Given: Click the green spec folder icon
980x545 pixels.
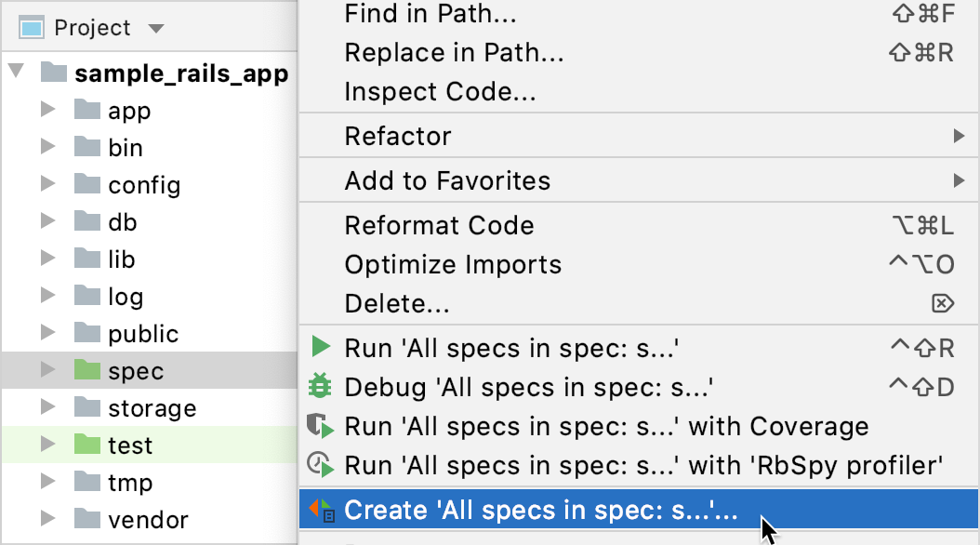Looking at the screenshot, I should (x=86, y=369).
